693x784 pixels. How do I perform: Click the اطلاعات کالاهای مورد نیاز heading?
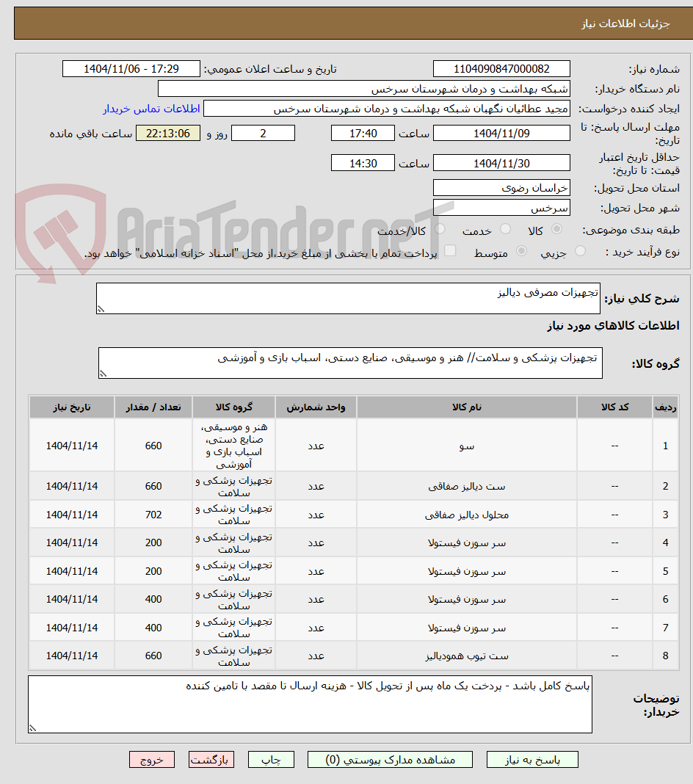point(613,326)
